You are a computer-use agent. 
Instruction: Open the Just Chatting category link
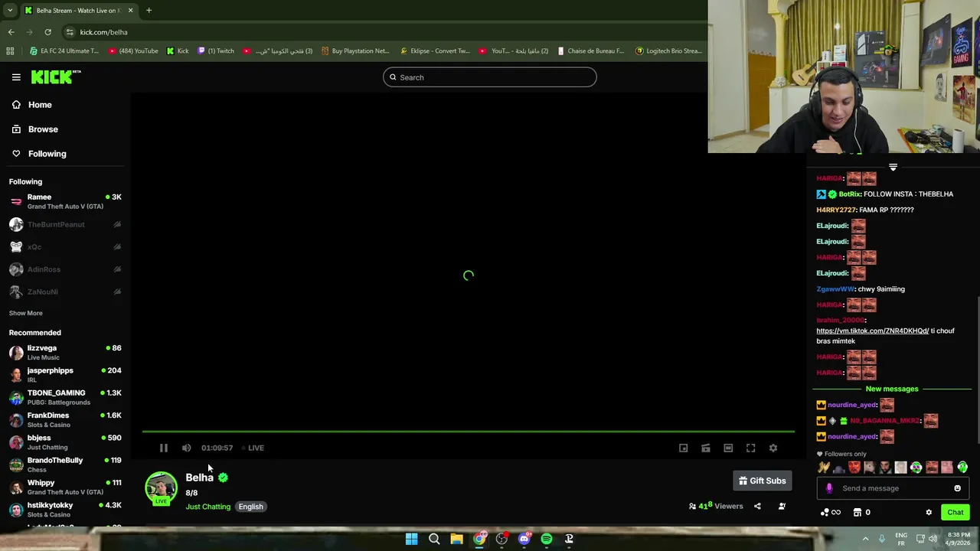click(207, 507)
